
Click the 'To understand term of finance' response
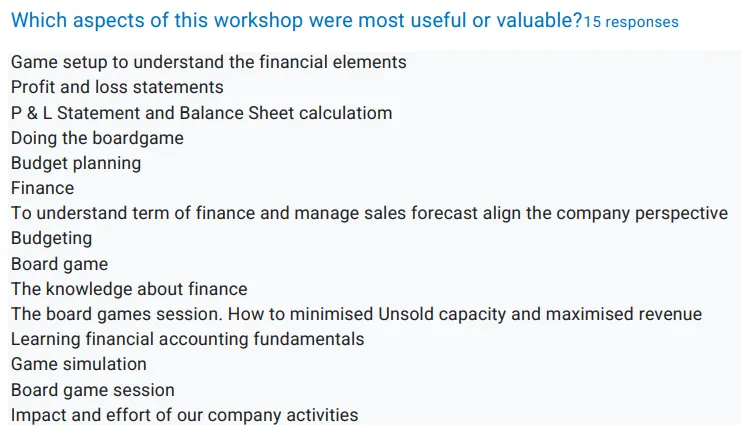tap(369, 213)
